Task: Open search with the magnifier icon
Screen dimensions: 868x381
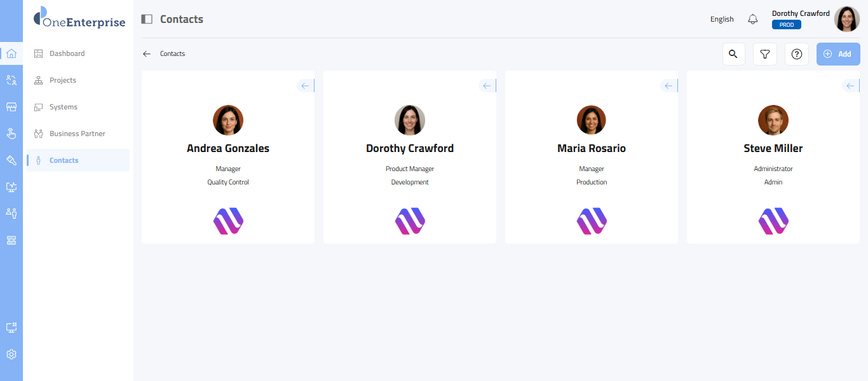Action: [x=733, y=54]
